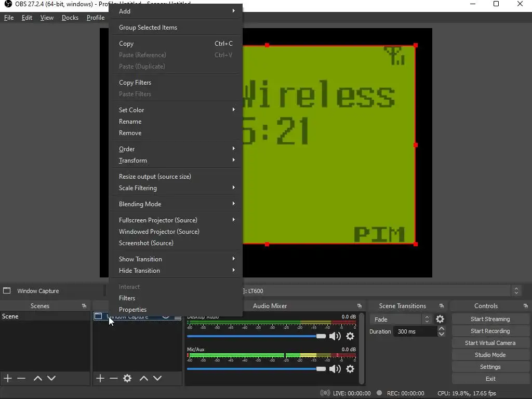This screenshot has width=532, height=399.
Task: Open the Edit menu
Action: tap(27, 18)
